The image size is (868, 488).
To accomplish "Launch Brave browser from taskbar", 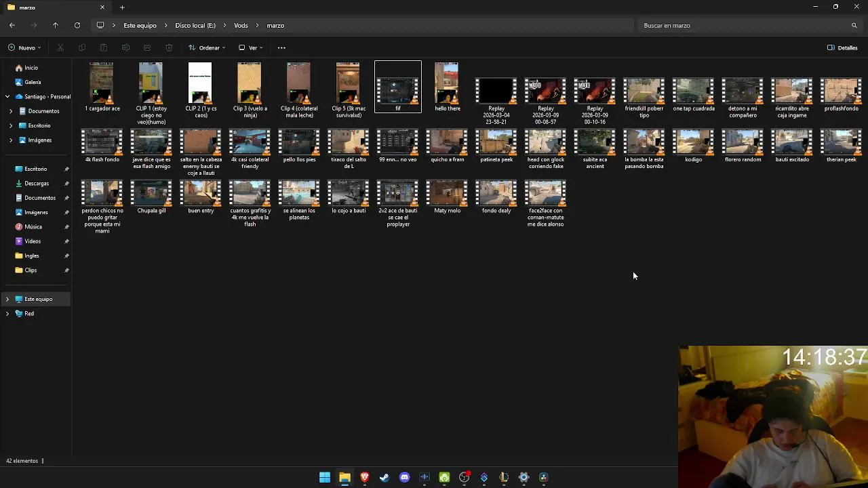I will [365, 478].
